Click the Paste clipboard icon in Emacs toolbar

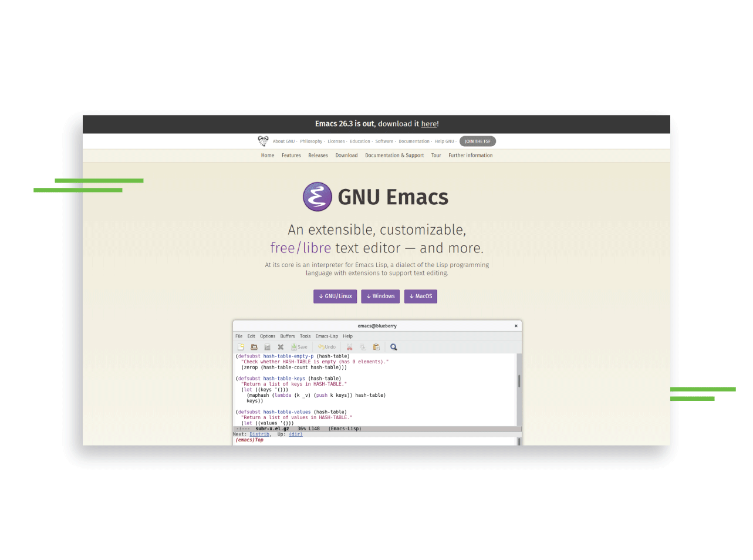(x=376, y=347)
